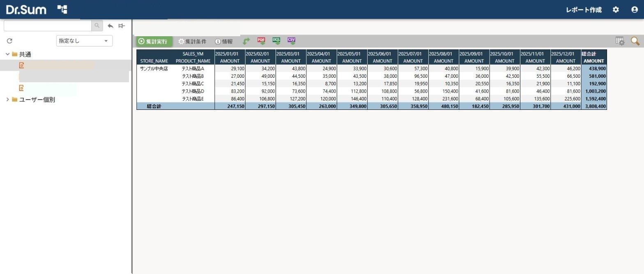This screenshot has height=274, width=644.
Task: Open 集計条件 aggregation conditions
Action: tap(192, 42)
